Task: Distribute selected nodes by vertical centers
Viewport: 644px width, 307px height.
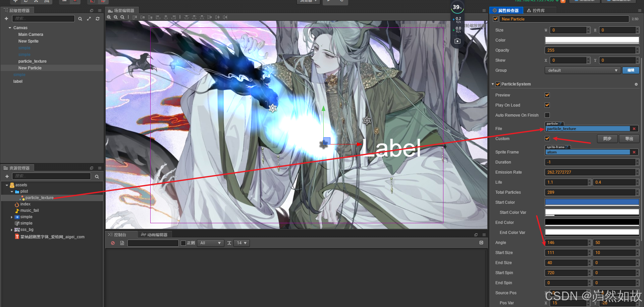Action: 194,17
